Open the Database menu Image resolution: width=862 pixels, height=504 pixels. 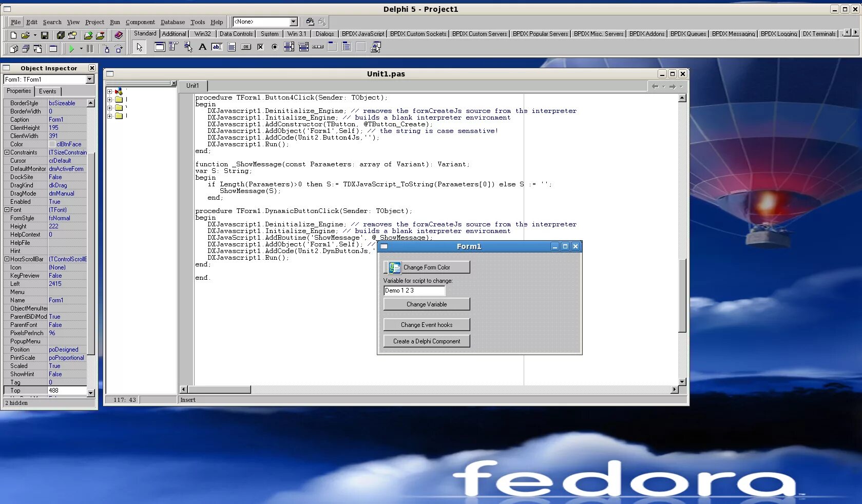[x=173, y=22]
